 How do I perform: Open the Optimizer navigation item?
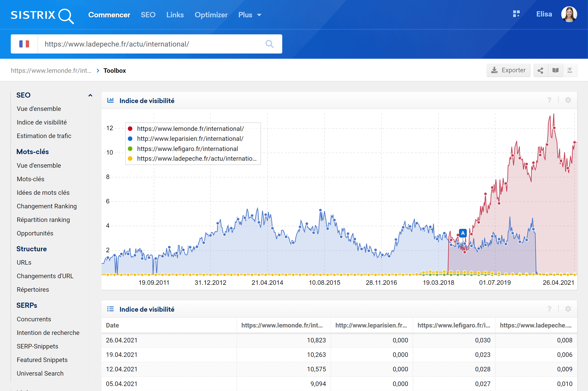click(x=211, y=15)
